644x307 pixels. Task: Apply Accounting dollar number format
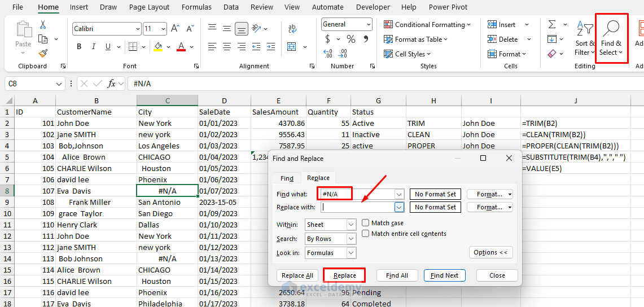pyautogui.click(x=328, y=39)
